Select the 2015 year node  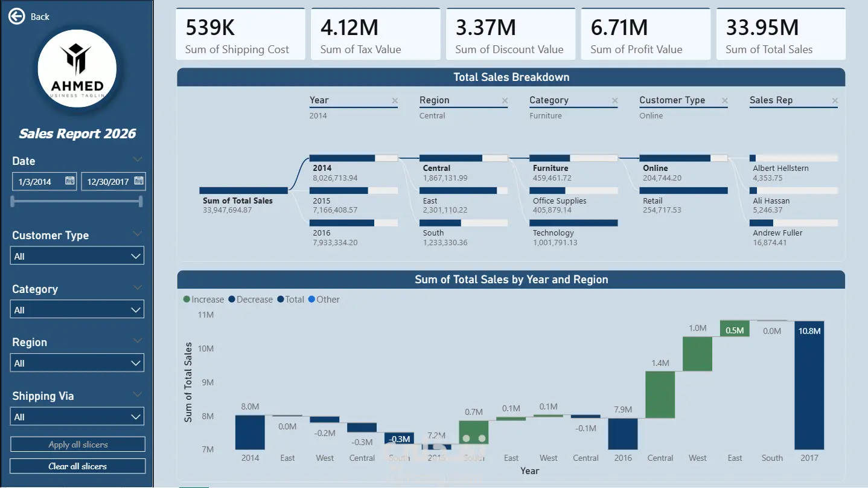(354, 201)
